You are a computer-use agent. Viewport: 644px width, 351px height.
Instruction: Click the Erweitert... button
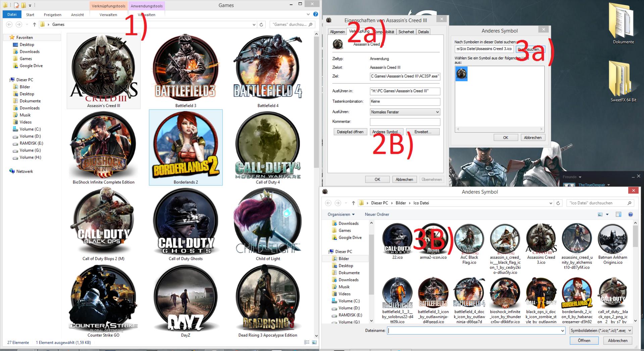pyautogui.click(x=423, y=132)
